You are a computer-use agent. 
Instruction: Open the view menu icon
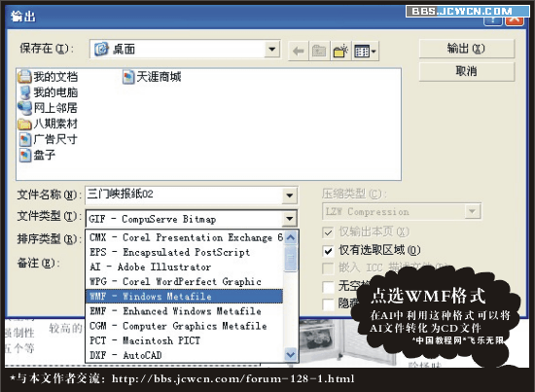click(x=365, y=52)
